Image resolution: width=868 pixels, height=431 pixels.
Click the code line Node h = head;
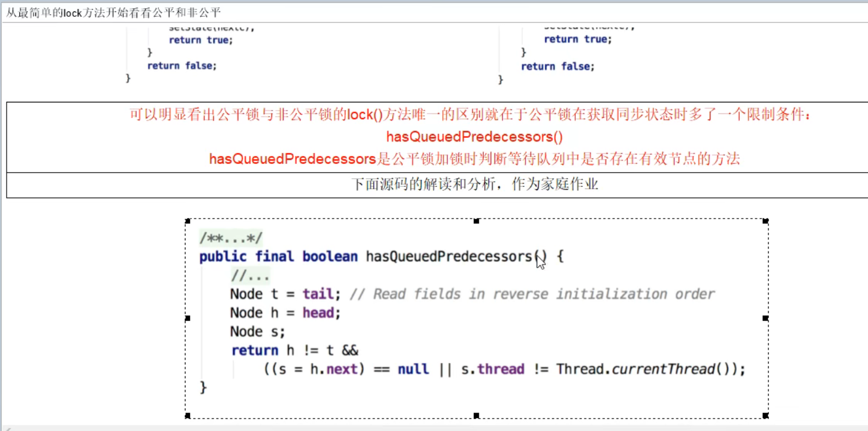tap(285, 313)
